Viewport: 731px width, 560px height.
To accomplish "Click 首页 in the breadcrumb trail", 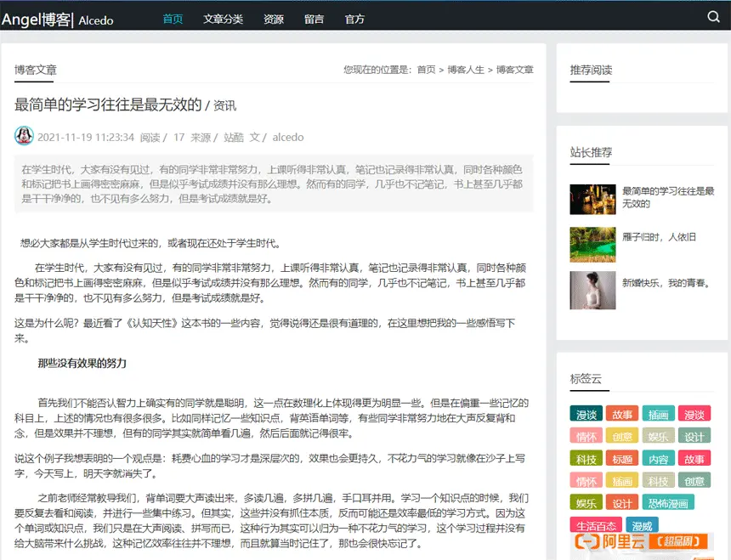I will pos(423,70).
